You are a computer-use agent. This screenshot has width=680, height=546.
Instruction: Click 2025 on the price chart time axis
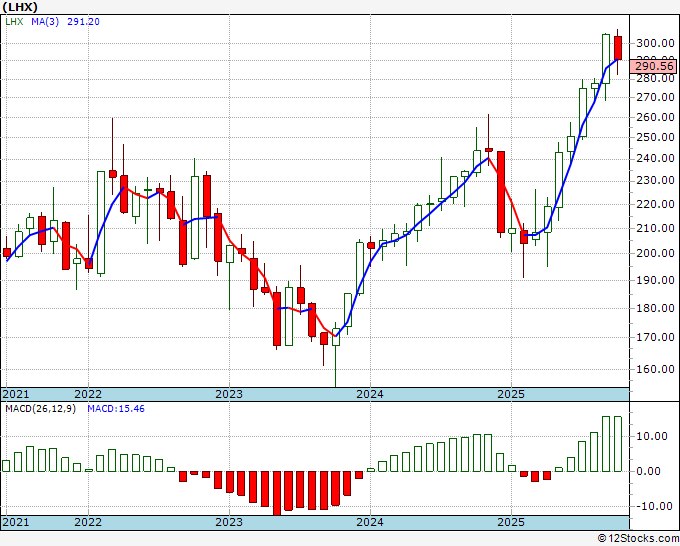click(511, 394)
